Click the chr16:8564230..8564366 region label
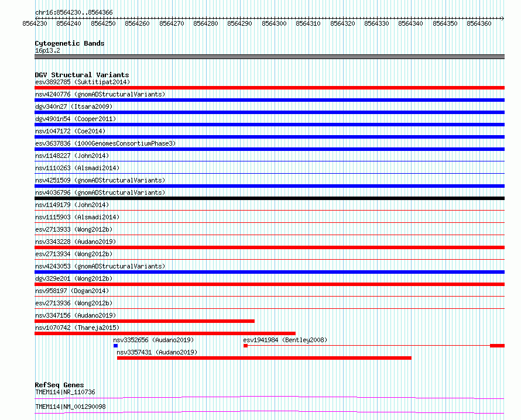 (x=74, y=12)
